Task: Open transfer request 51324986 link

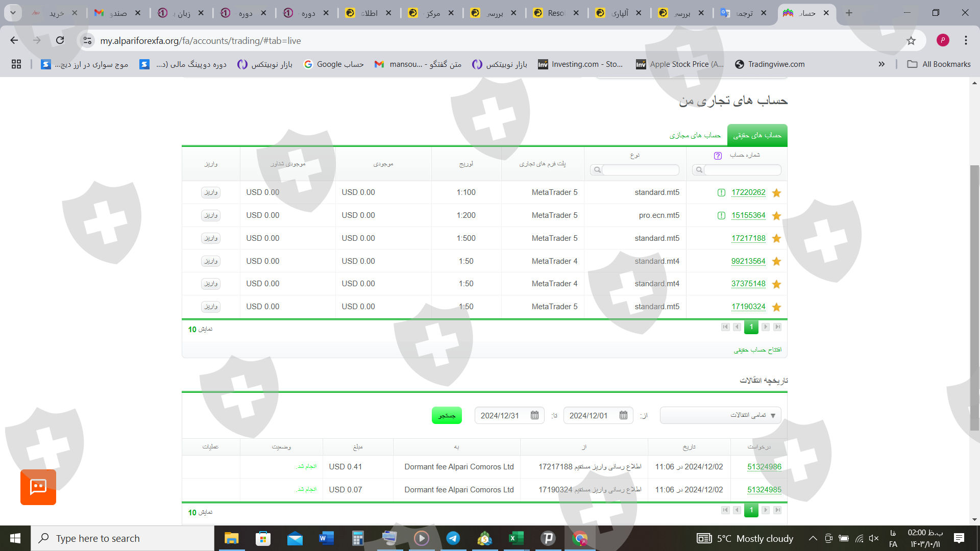Action: [764, 467]
